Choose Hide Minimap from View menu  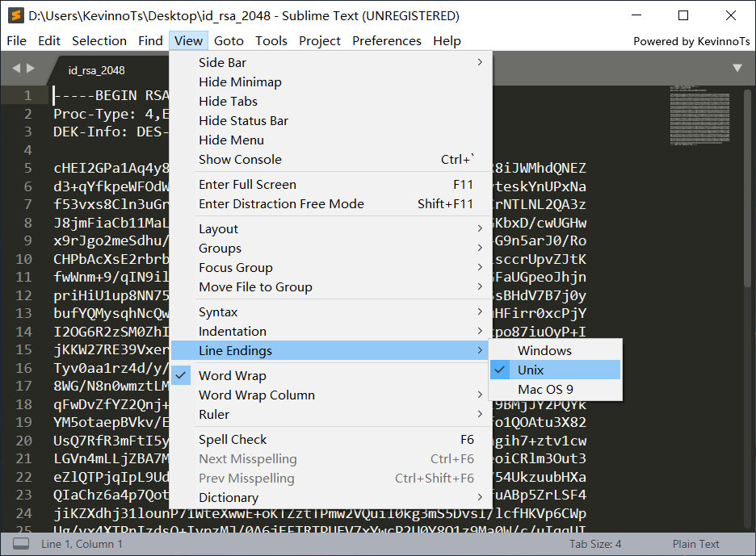331,82
